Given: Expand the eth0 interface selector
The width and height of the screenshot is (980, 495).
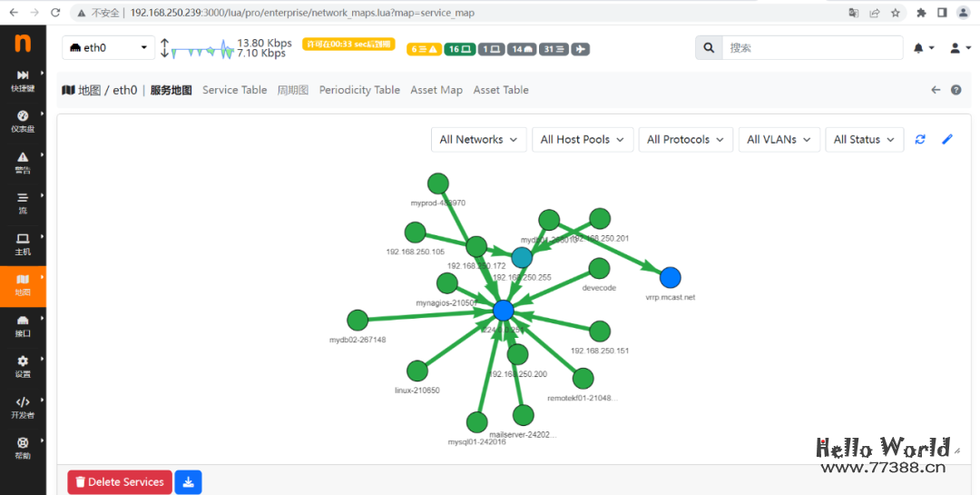Looking at the screenshot, I should [x=109, y=48].
